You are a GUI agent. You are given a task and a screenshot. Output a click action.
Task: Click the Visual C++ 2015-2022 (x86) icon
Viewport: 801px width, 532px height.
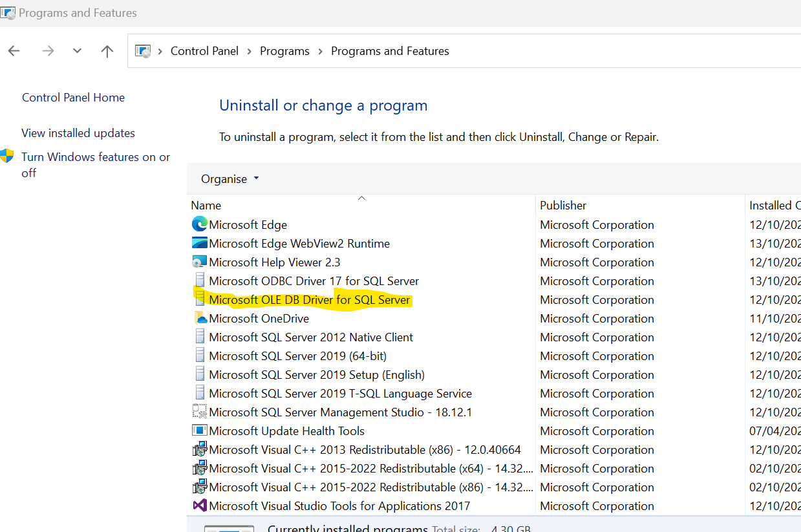(200, 487)
